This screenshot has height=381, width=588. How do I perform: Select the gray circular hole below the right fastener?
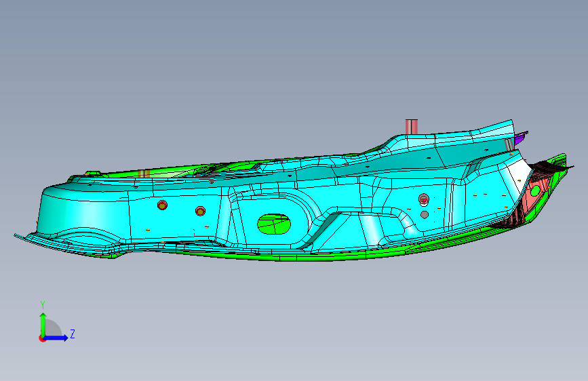[425, 215]
